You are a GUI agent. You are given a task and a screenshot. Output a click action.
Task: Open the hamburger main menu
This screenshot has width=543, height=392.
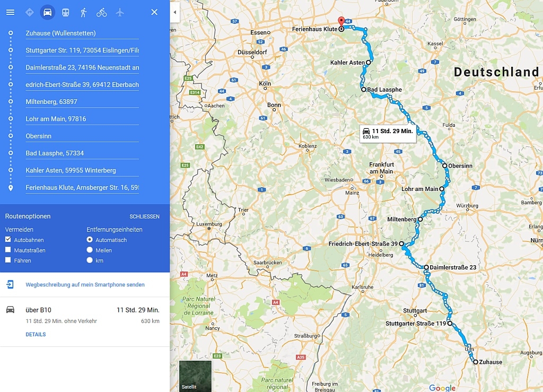11,13
